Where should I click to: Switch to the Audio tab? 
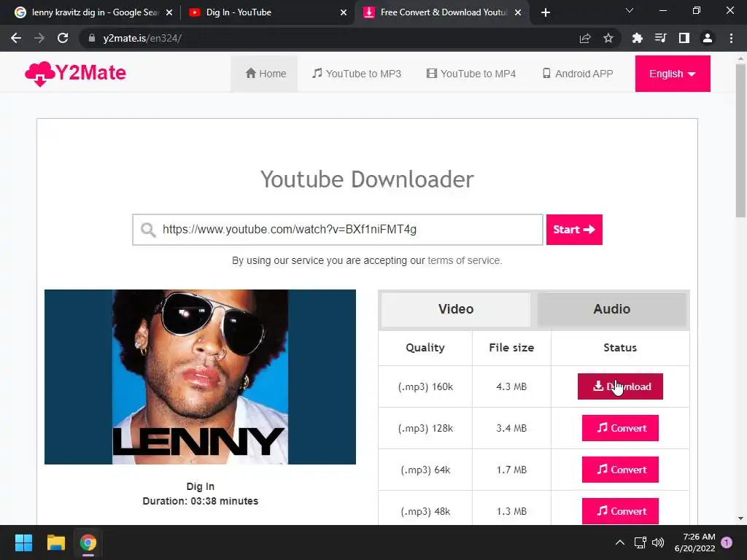point(612,309)
